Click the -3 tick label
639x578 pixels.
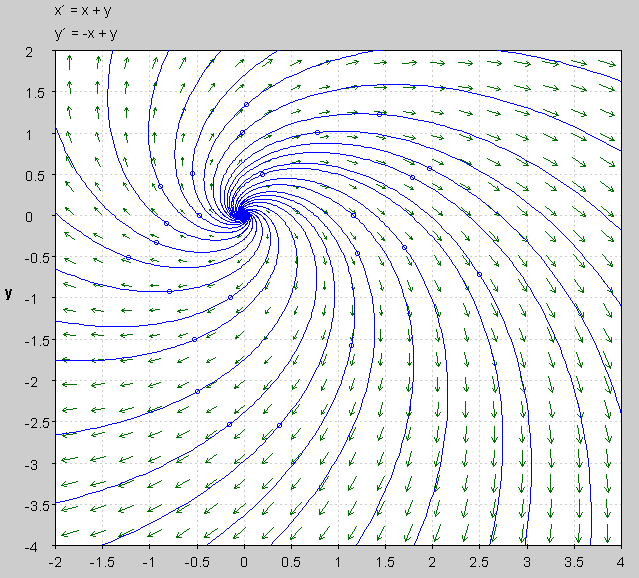(x=31, y=465)
